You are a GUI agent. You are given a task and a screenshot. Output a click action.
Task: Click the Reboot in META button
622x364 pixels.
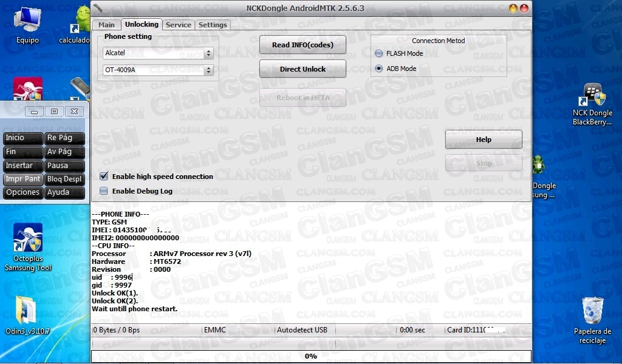click(302, 98)
